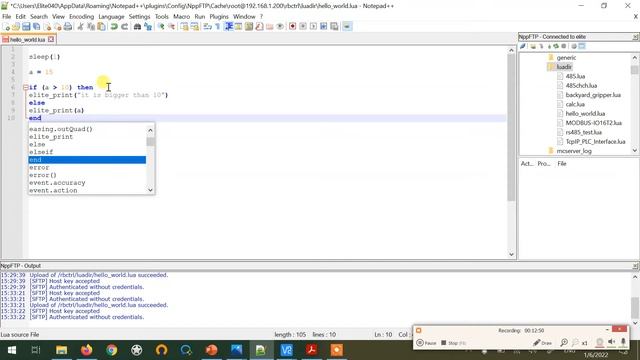Click NppFTP settings gear icon
The image size is (640, 360).
tap(573, 47)
